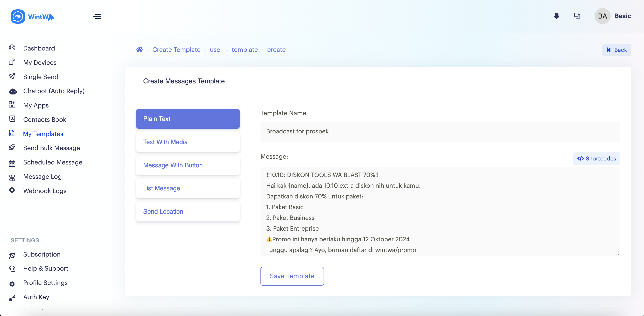The image size is (644, 316).
Task: Click the WintWA logo
Action: tap(32, 17)
